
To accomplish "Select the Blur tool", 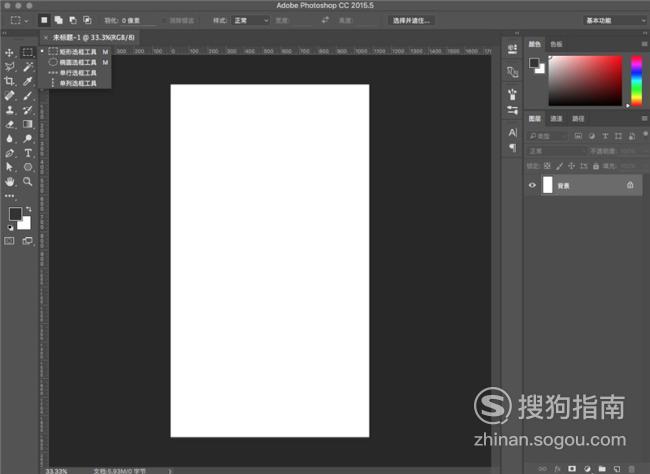I will pos(9,139).
